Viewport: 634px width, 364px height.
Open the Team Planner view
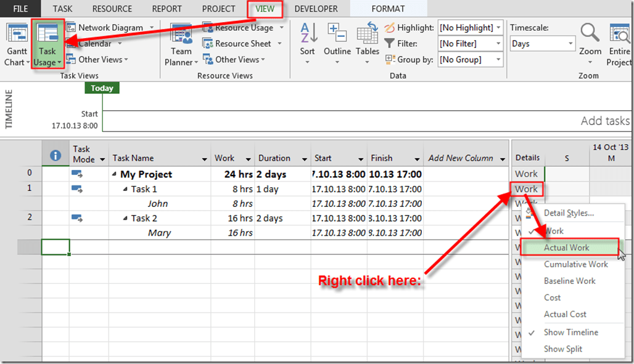coord(181,38)
